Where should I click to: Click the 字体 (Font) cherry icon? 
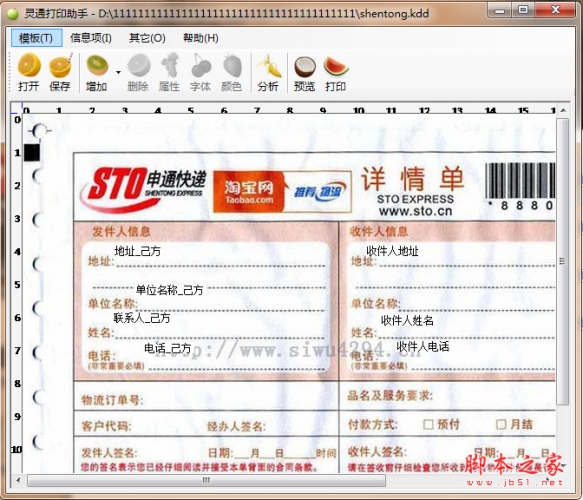click(201, 65)
